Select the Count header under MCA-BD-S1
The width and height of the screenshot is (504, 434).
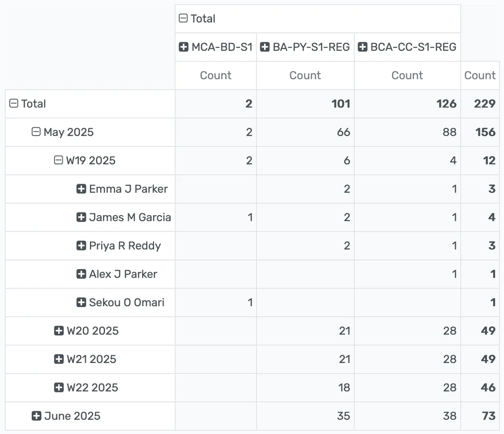[x=215, y=76]
